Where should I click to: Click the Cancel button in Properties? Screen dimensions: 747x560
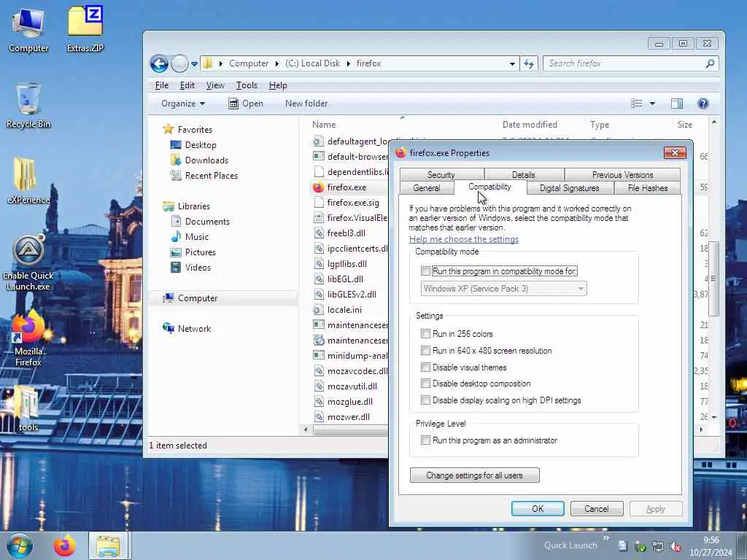(597, 508)
